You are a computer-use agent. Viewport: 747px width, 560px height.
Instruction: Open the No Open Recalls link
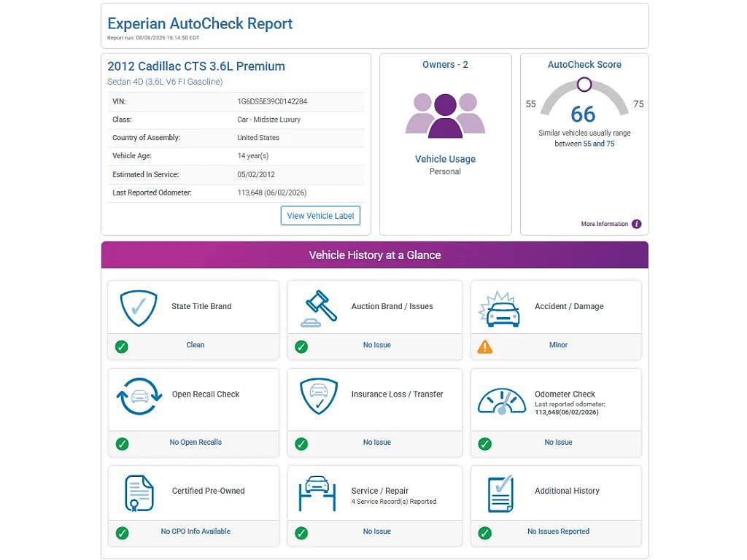tap(196, 442)
